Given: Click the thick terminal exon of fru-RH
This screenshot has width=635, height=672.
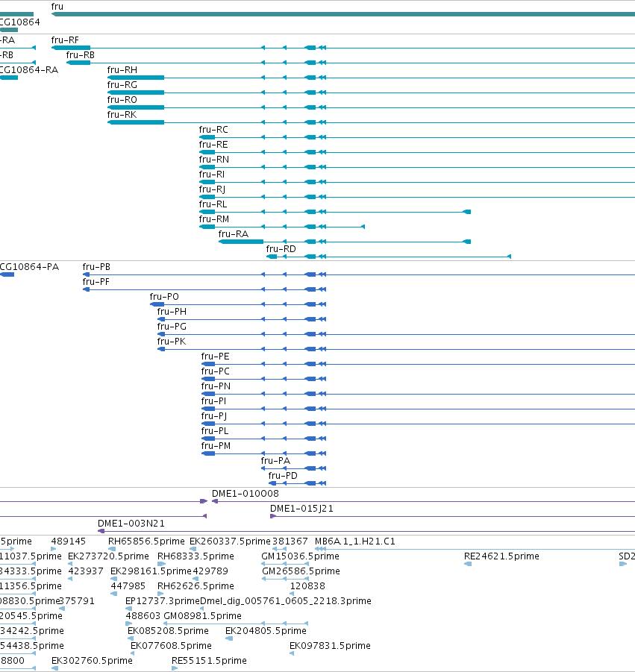Looking at the screenshot, I should 136,78.
